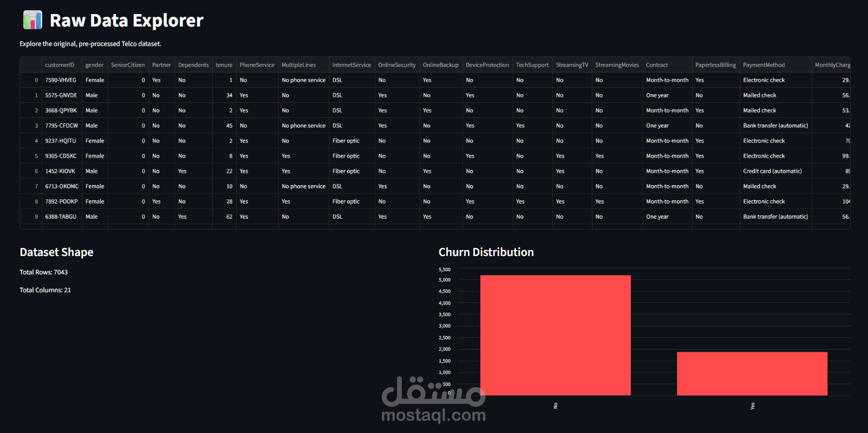
Task: Click the PaperlessBilling column header
Action: pyautogui.click(x=716, y=65)
